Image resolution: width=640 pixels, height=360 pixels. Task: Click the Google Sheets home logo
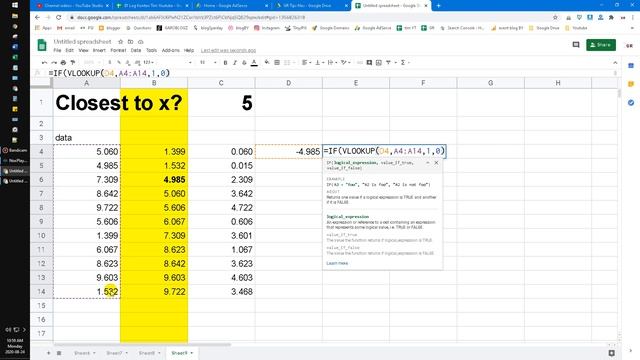42,45
